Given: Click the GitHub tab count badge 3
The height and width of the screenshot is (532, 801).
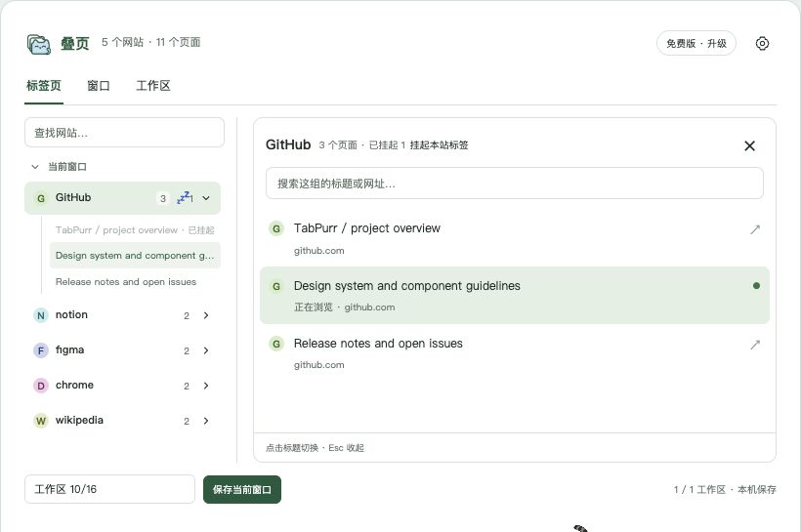Looking at the screenshot, I should coord(162,198).
